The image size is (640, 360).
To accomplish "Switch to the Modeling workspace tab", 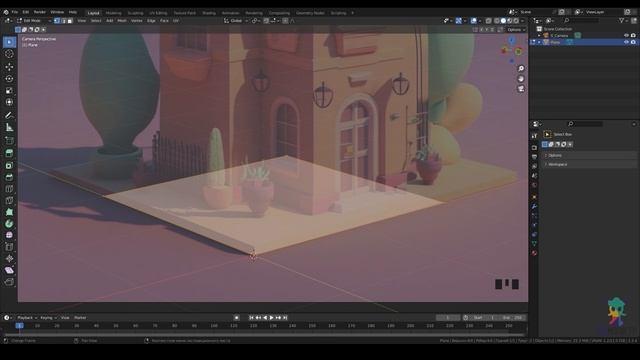I will click(113, 13).
